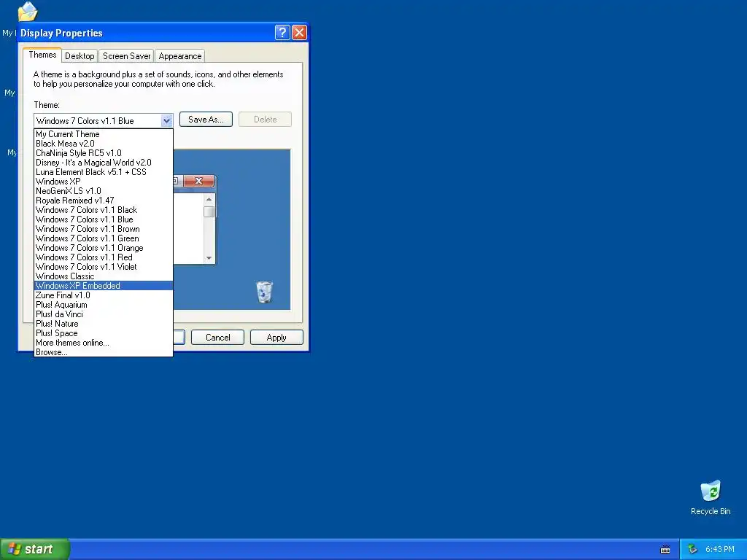Image resolution: width=747 pixels, height=560 pixels.
Task: Select the Zune Final v1.0 theme
Action: point(104,295)
